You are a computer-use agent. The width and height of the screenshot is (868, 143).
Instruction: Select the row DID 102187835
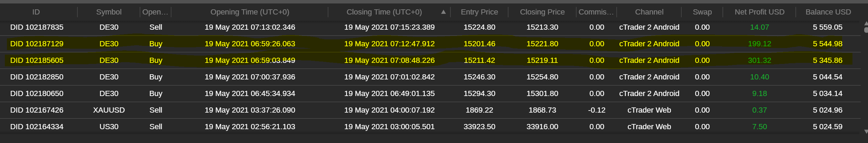coord(430,27)
